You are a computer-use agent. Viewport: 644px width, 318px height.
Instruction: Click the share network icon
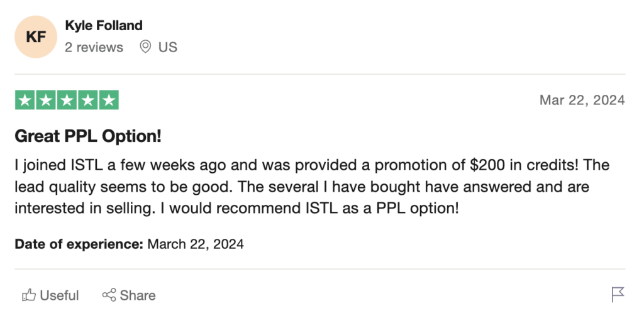pyautogui.click(x=109, y=295)
